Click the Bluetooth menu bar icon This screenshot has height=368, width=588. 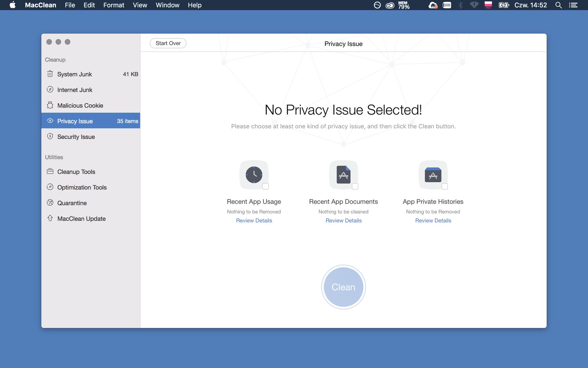click(x=460, y=5)
